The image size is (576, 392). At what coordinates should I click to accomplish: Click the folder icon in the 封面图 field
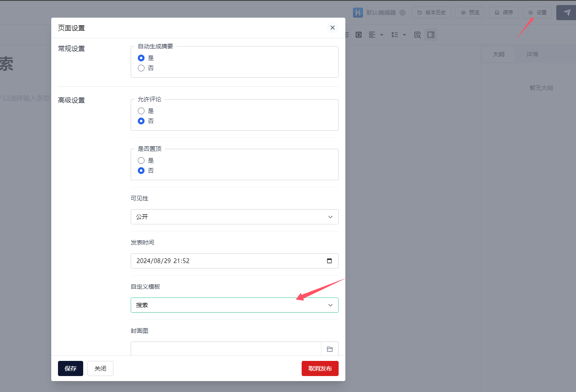click(329, 349)
